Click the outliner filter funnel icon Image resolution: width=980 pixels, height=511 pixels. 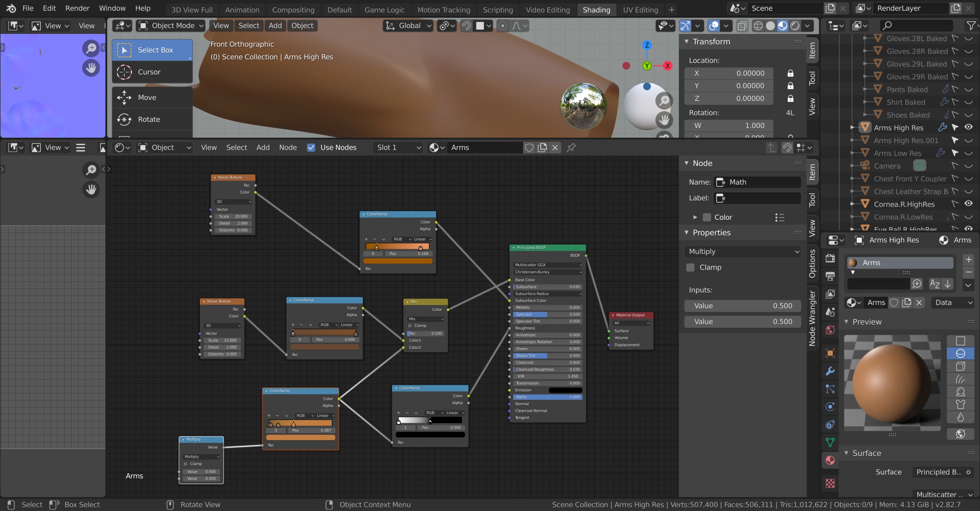tap(971, 26)
